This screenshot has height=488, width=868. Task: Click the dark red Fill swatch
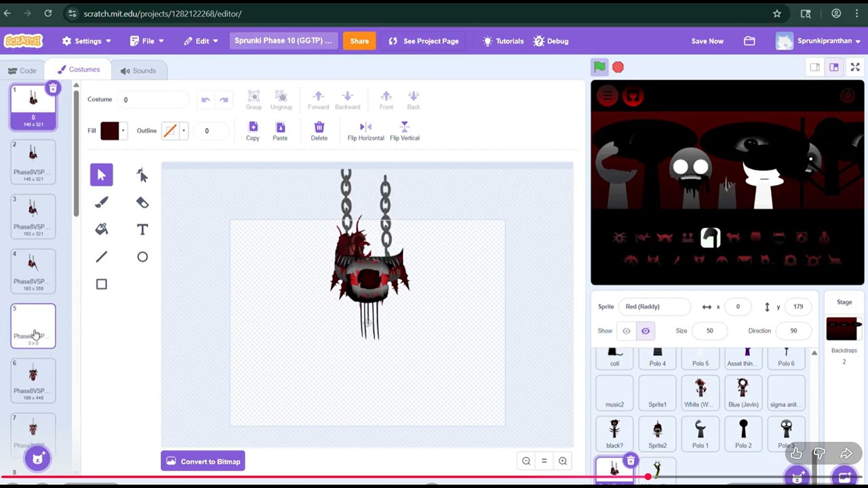[110, 131]
